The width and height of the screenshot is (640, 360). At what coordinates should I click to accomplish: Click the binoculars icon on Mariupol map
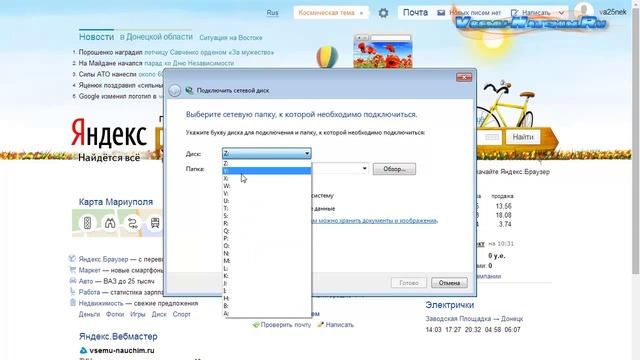pos(110,223)
